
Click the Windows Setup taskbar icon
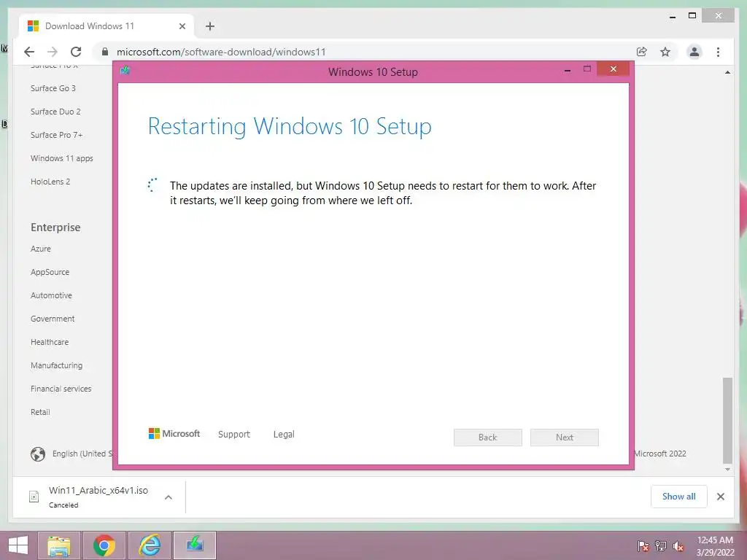point(194,545)
